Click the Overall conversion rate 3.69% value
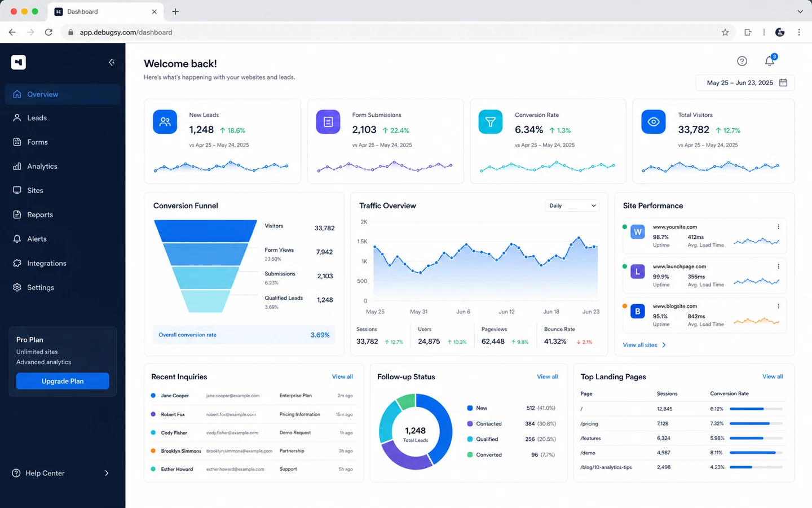The width and height of the screenshot is (812, 508). [x=320, y=335]
